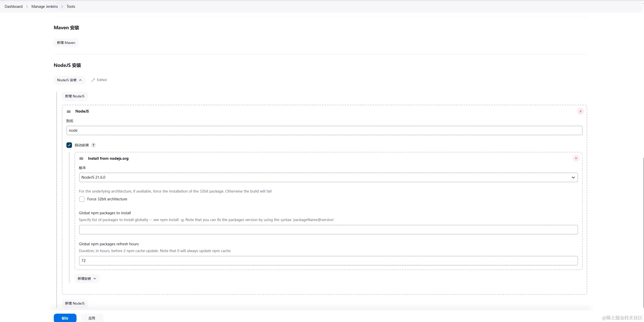Open Manage Jenkins breadcrumb

pos(44,7)
